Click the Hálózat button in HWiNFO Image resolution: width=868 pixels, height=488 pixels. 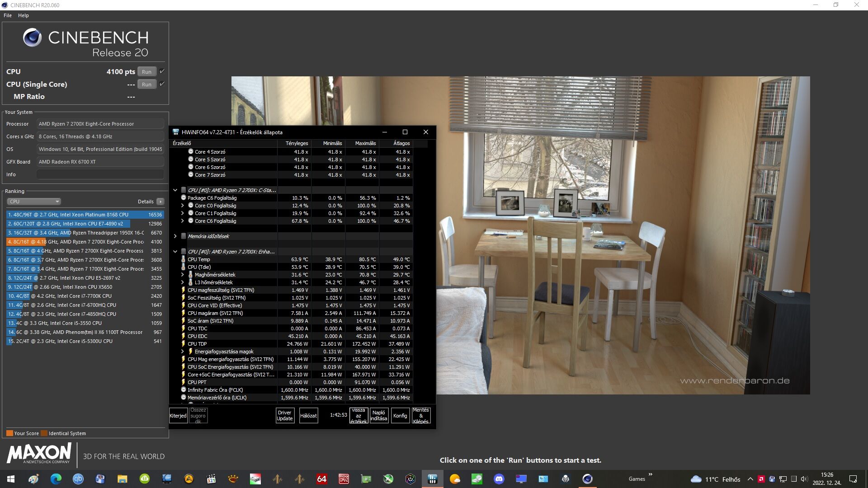pos(308,416)
